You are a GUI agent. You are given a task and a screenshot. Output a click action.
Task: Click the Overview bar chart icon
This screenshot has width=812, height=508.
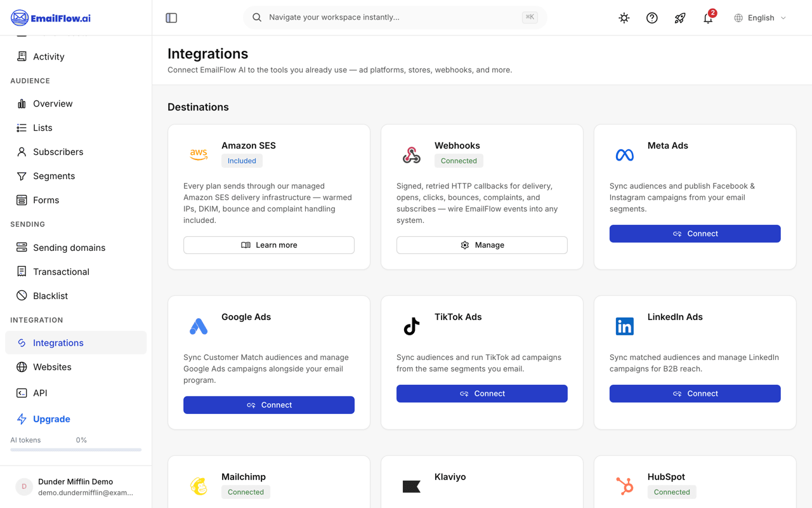[x=22, y=104]
